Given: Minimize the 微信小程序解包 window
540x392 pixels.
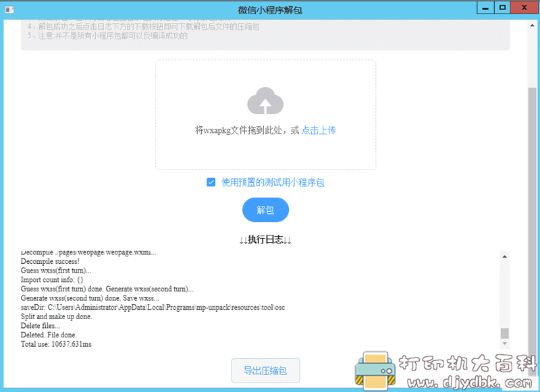Looking at the screenshot, I should (485, 8).
